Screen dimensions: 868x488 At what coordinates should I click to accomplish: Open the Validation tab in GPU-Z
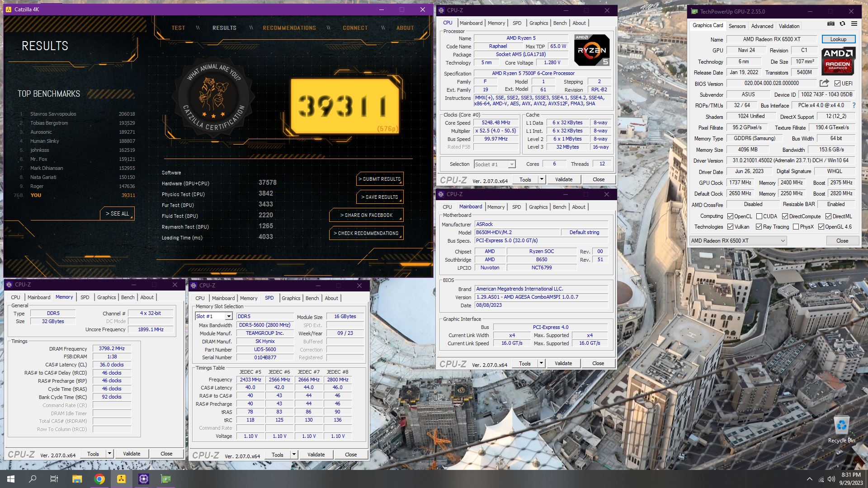pyautogui.click(x=789, y=26)
